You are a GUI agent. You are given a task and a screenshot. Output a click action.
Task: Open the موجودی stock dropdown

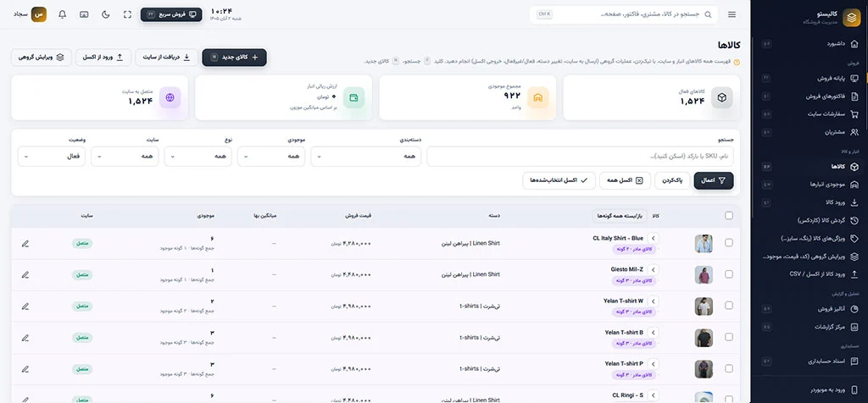click(x=271, y=157)
